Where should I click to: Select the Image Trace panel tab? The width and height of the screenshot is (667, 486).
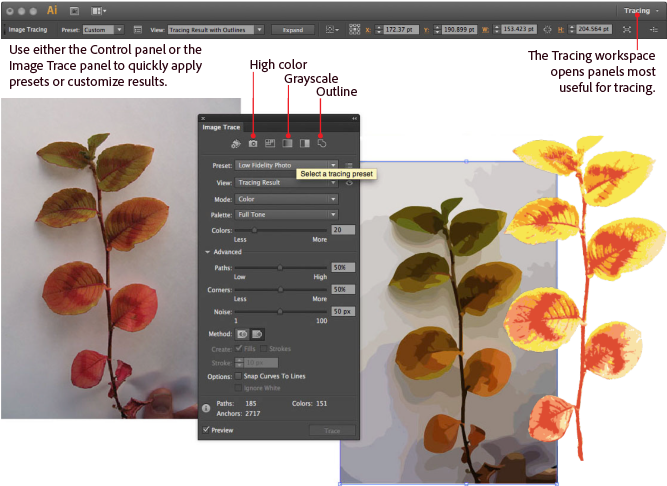tap(222, 127)
